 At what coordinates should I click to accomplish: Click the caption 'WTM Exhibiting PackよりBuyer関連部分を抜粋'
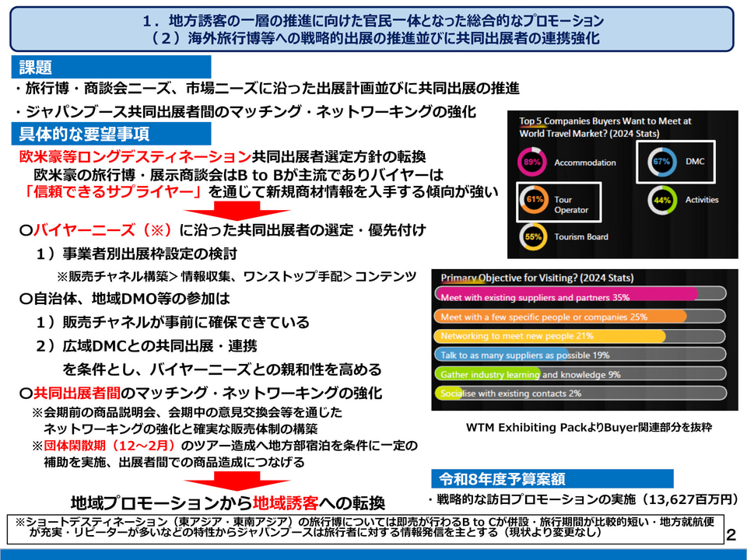(x=589, y=428)
